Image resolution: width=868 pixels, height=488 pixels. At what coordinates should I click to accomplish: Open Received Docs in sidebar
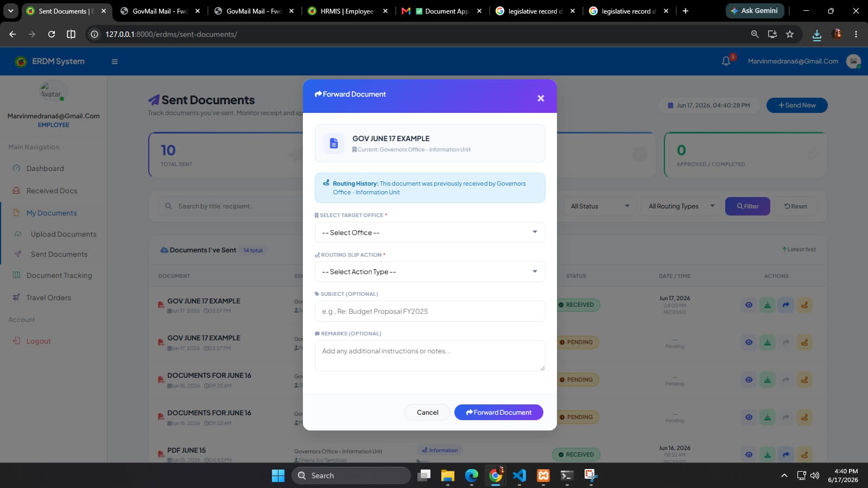coord(52,191)
